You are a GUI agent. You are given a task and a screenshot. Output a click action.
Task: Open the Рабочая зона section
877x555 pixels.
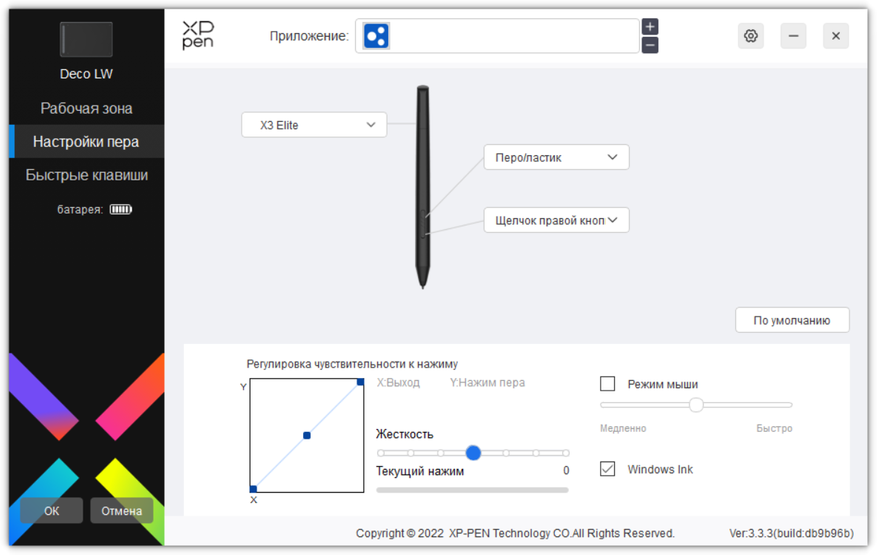click(x=86, y=108)
